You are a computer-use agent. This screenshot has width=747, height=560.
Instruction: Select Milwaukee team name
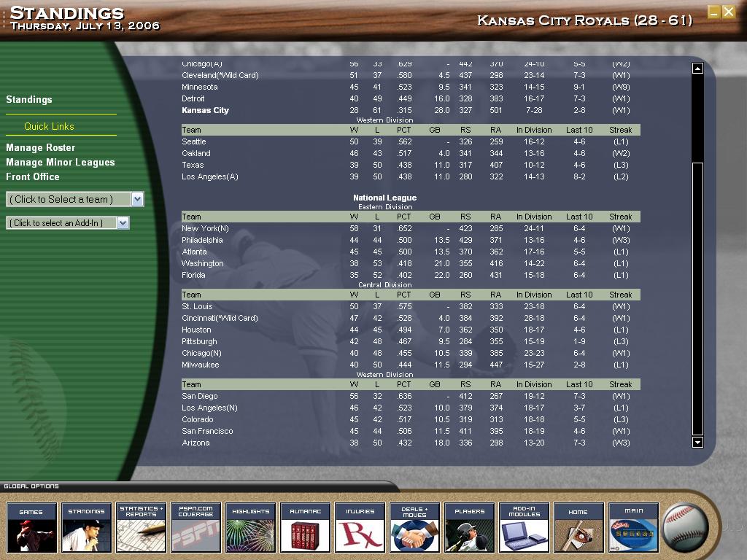tap(200, 365)
